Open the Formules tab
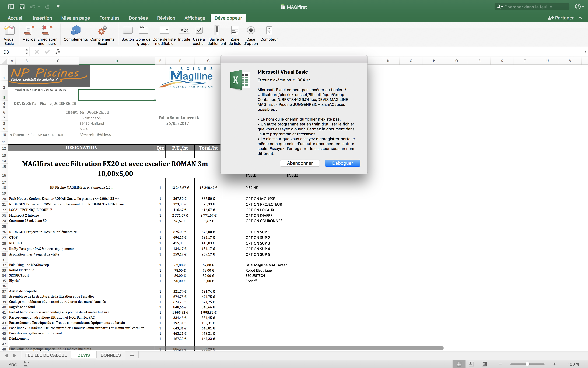 point(109,18)
